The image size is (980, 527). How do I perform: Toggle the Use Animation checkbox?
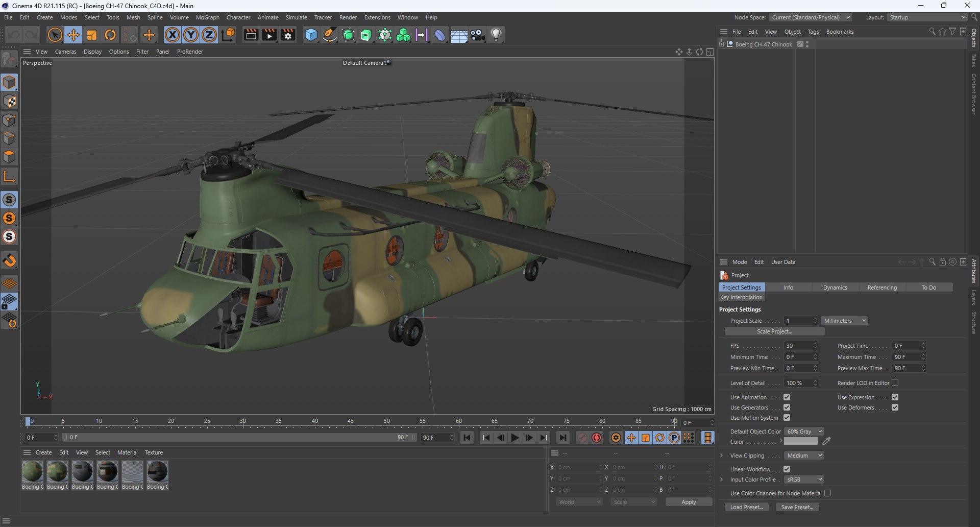click(x=787, y=397)
